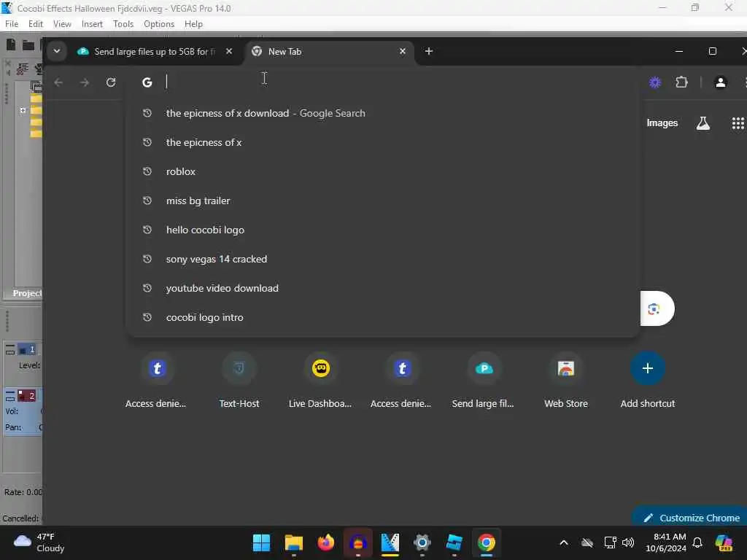Choose the roblox suggestion
Image resolution: width=747 pixels, height=560 pixels.
tap(382, 171)
